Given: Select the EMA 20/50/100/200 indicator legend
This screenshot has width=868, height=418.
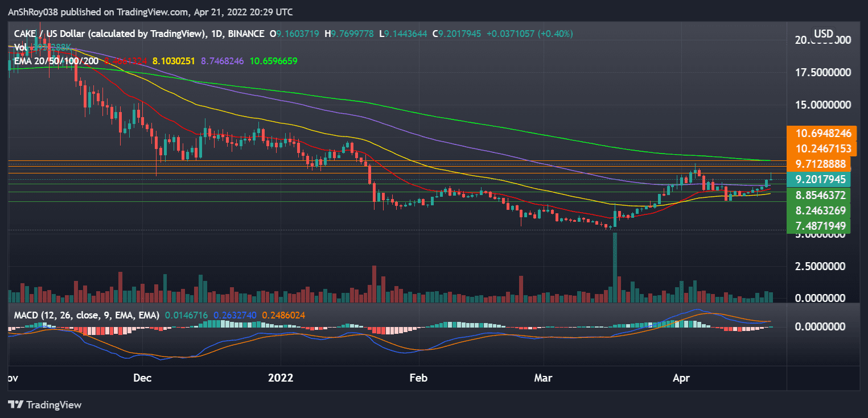Looking at the screenshot, I should point(56,61).
